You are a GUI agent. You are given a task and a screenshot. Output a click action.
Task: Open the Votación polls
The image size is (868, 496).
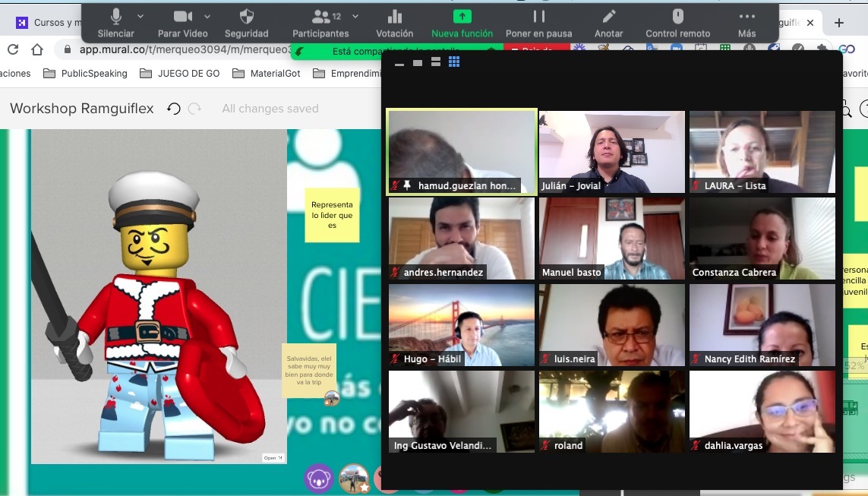395,24
